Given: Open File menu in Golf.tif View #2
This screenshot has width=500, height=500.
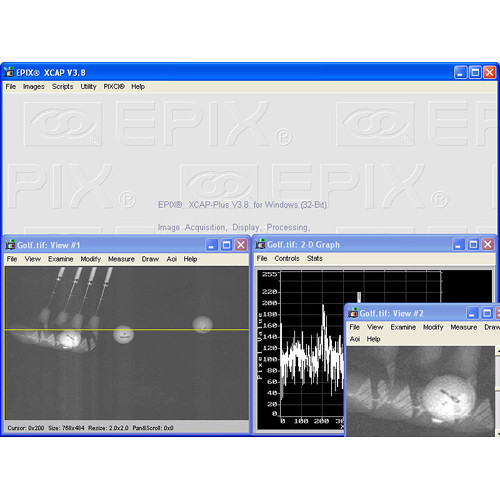Looking at the screenshot, I should [354, 327].
